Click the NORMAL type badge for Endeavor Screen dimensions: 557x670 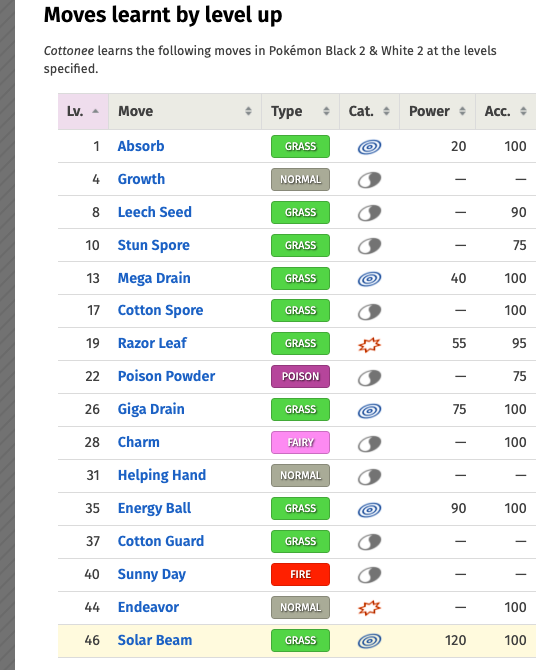coord(300,607)
